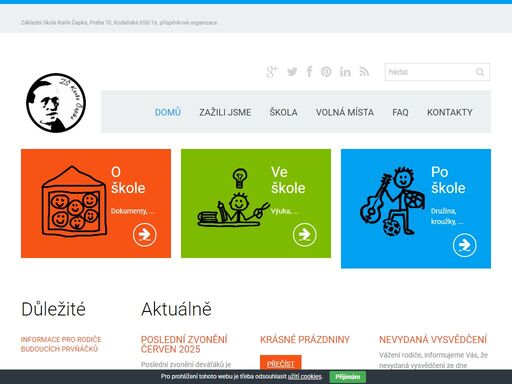This screenshot has width=512, height=384.
Task: Open the Poslední zvonění červen 2025 article
Action: [x=184, y=344]
